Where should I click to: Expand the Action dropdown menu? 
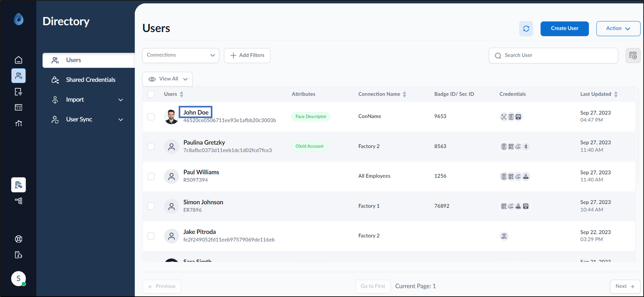[x=618, y=29]
